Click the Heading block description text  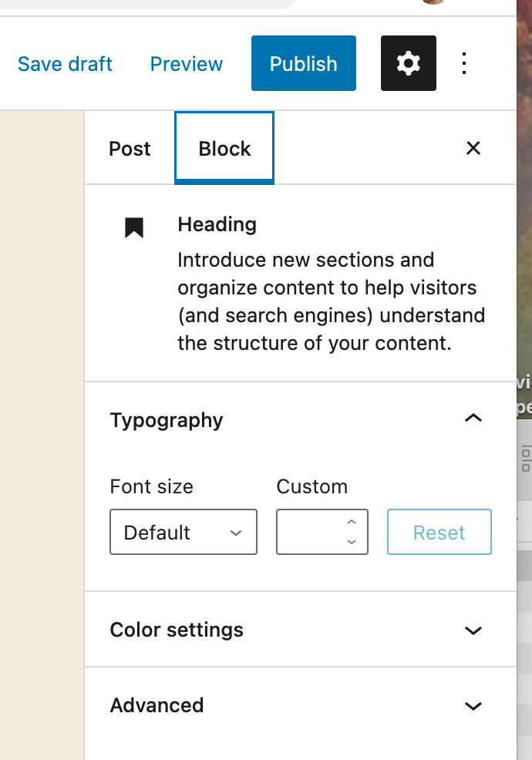pyautogui.click(x=331, y=301)
